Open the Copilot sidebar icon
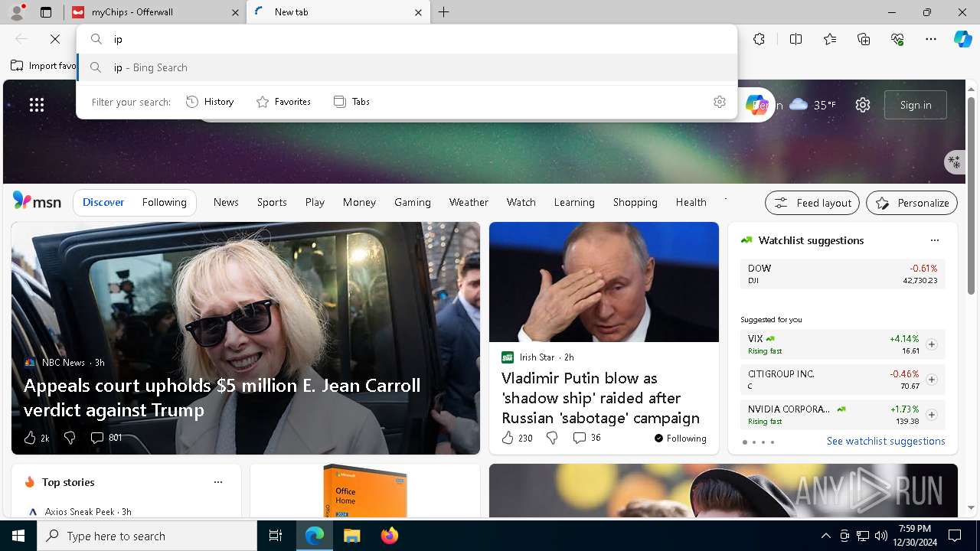This screenshot has width=980, height=551. pos(962,39)
